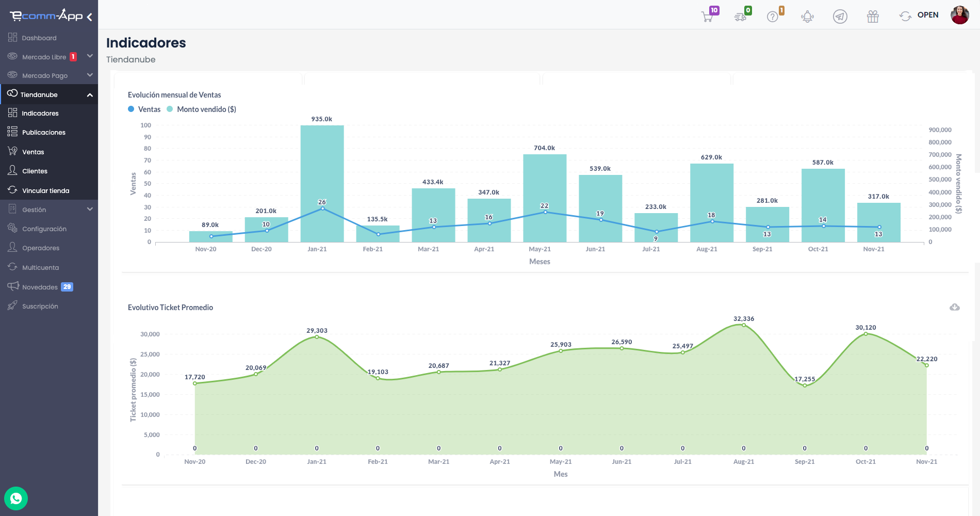Open the gift box icon

point(873,17)
